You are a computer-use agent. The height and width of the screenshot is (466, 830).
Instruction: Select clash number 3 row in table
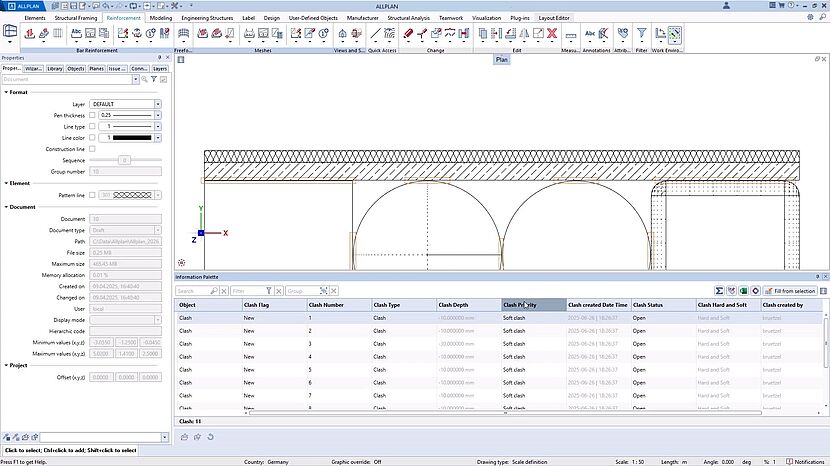pos(310,343)
